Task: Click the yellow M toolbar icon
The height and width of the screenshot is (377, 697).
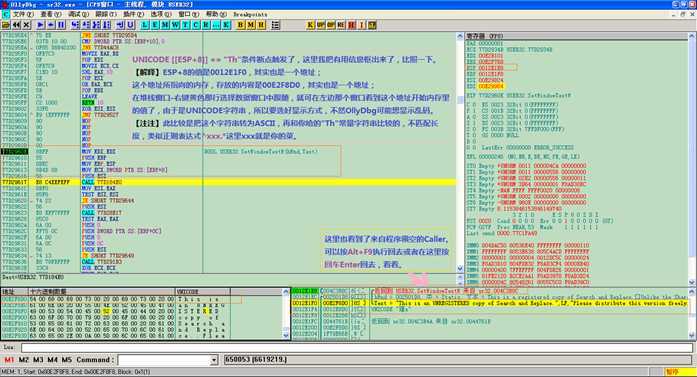Action: [251, 25]
